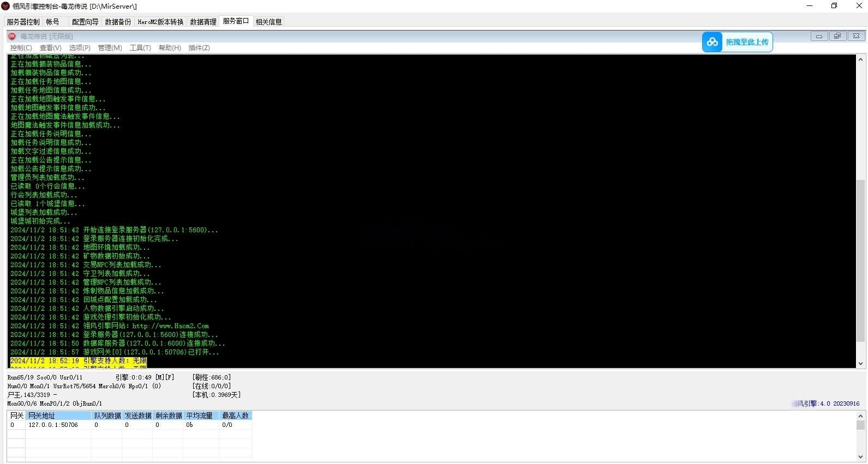Click the log console scrollbar up arrow
The image size is (868, 464).
861,59
